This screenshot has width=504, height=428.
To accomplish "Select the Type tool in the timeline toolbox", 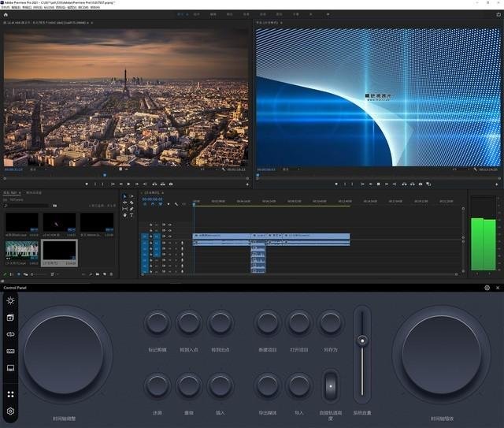I will [x=132, y=215].
